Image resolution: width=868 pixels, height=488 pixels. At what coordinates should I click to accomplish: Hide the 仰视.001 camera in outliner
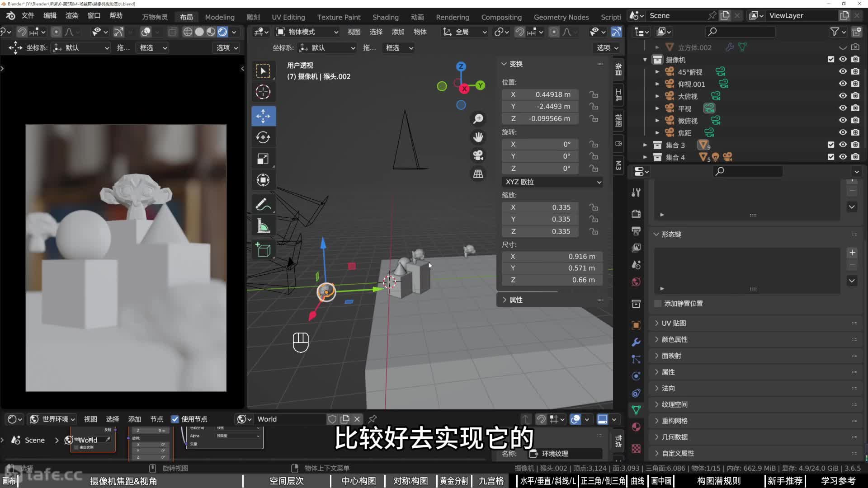843,84
